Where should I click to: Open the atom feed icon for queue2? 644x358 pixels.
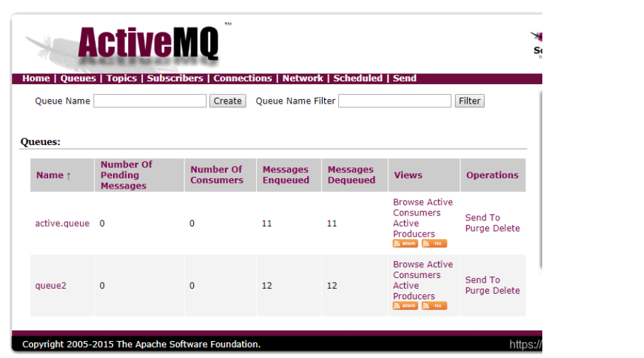[x=405, y=306]
